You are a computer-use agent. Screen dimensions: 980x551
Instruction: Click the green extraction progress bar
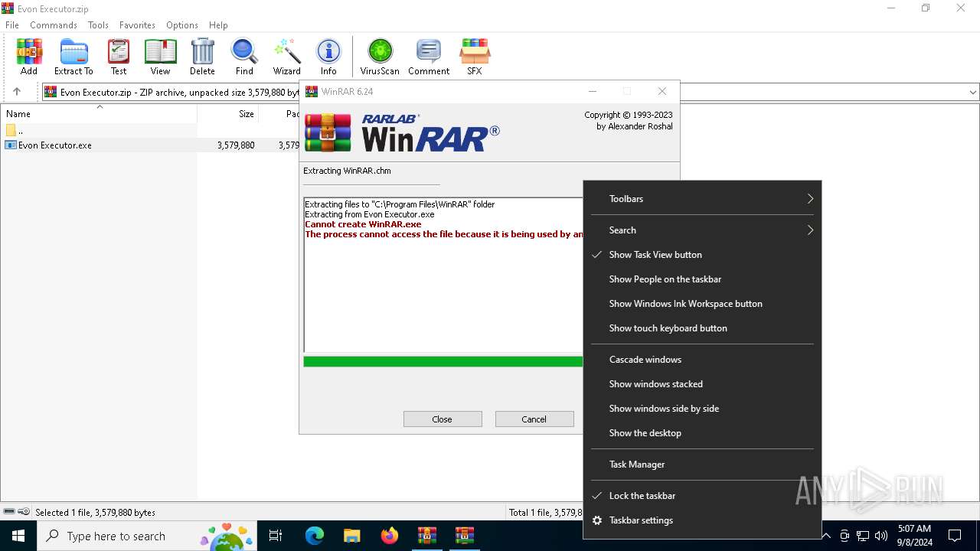pyautogui.click(x=443, y=361)
